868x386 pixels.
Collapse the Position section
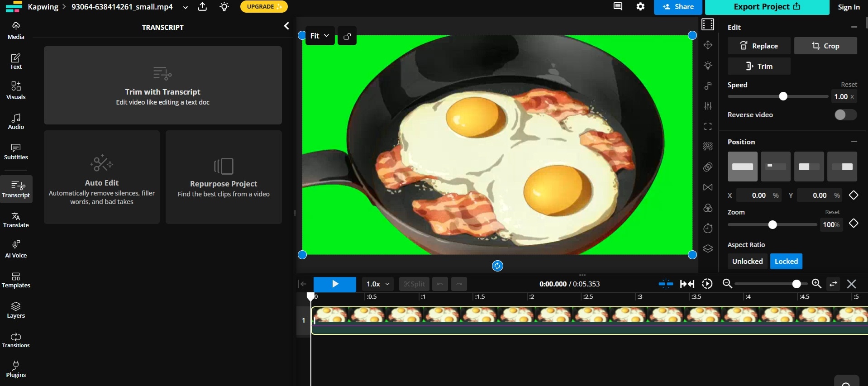click(854, 142)
